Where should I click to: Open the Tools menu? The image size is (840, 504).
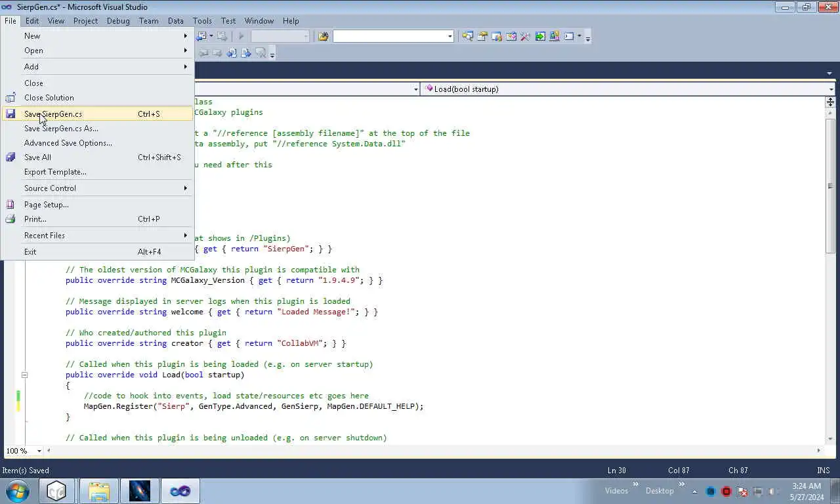pyautogui.click(x=202, y=20)
